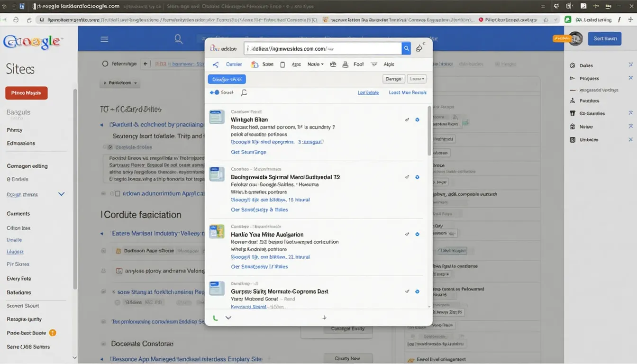Click the magnifier icon in blue header
This screenshot has height=364, width=637.
(x=179, y=39)
